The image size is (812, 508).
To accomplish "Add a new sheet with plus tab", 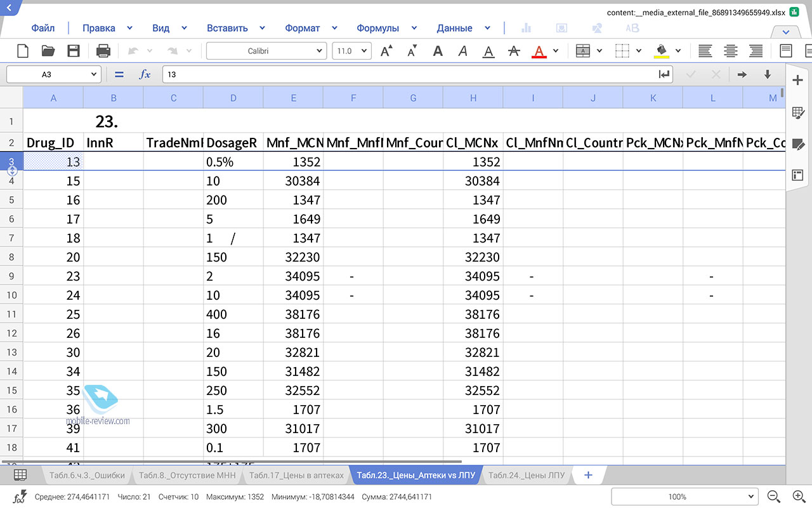I will click(x=588, y=475).
